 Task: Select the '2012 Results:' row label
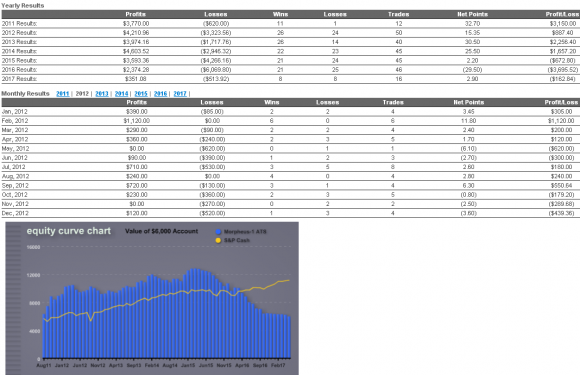19,33
